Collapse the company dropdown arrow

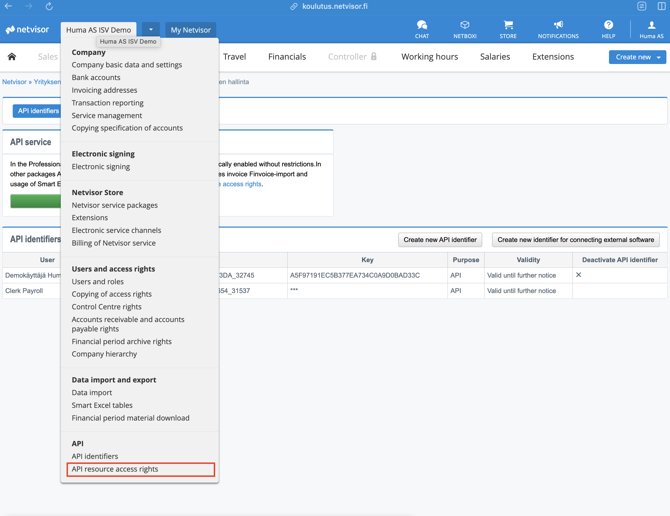(150, 30)
